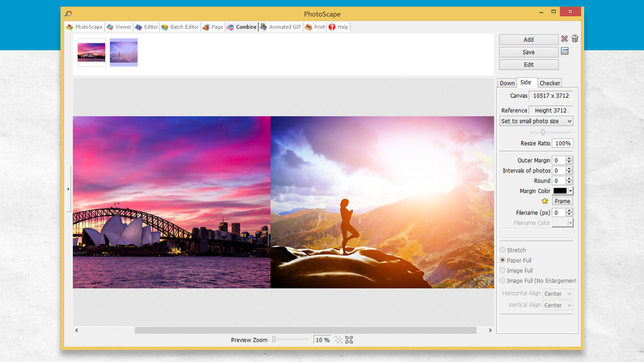Remove selected photo with the red X icon
Screen dimensions: 644x362
point(565,39)
